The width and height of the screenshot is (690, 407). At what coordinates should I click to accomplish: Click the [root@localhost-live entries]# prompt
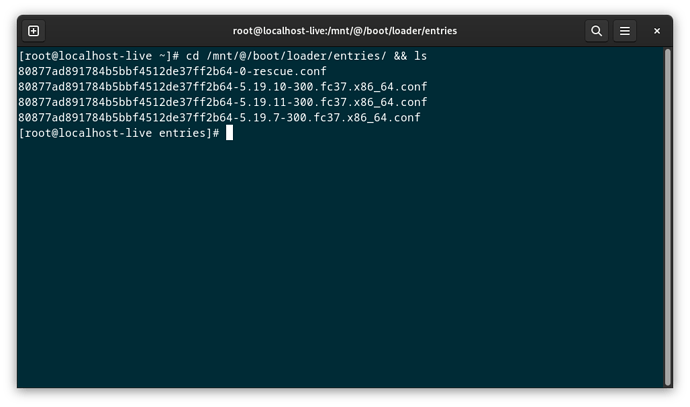click(x=119, y=133)
